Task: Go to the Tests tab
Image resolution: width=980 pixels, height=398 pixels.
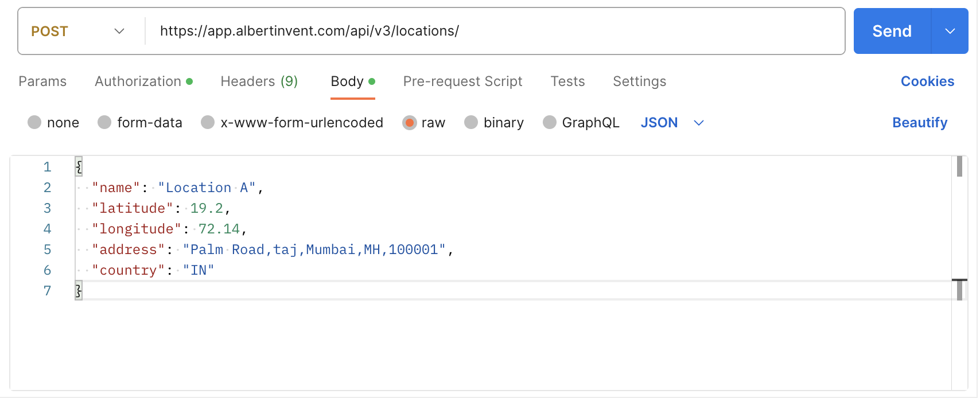Action: pyautogui.click(x=567, y=81)
